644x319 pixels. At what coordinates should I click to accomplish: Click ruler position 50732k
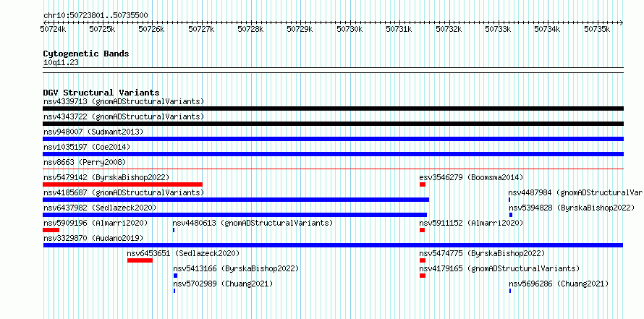pos(449,29)
